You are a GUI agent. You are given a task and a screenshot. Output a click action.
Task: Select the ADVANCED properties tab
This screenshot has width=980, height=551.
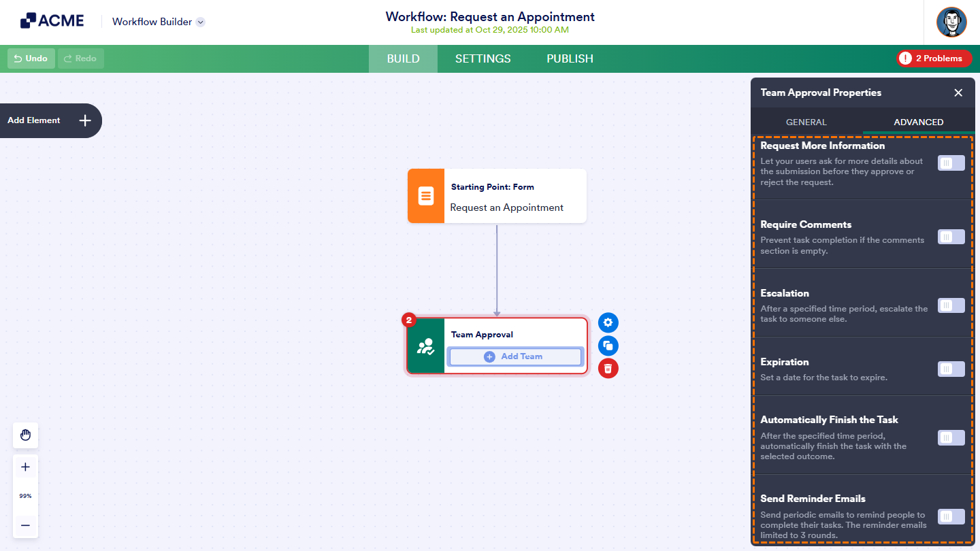pos(919,122)
